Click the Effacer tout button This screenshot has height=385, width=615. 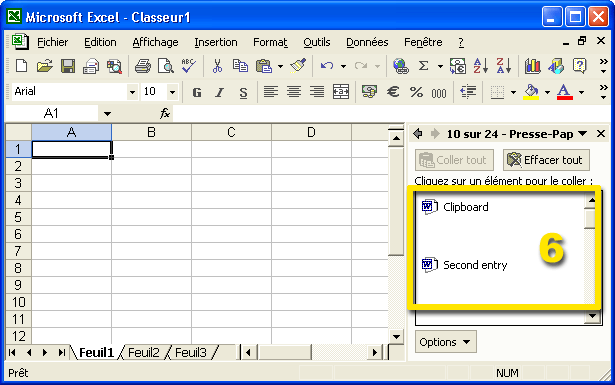546,160
